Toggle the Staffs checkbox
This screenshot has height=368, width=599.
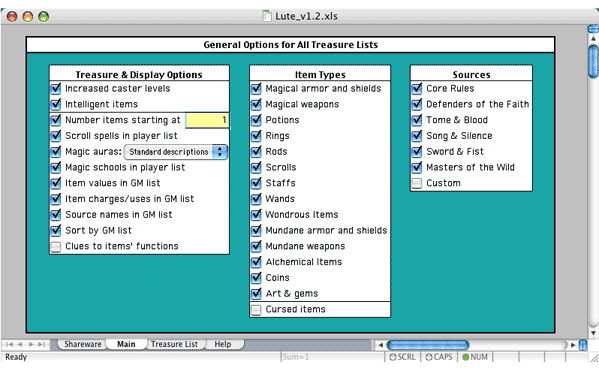256,183
